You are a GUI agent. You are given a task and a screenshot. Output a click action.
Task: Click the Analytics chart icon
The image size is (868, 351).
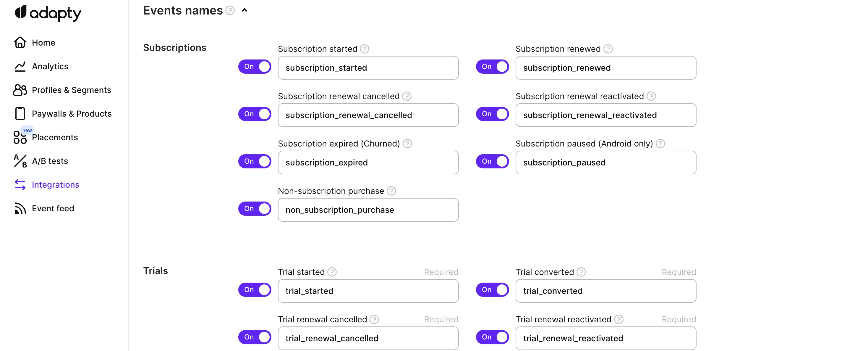point(20,66)
